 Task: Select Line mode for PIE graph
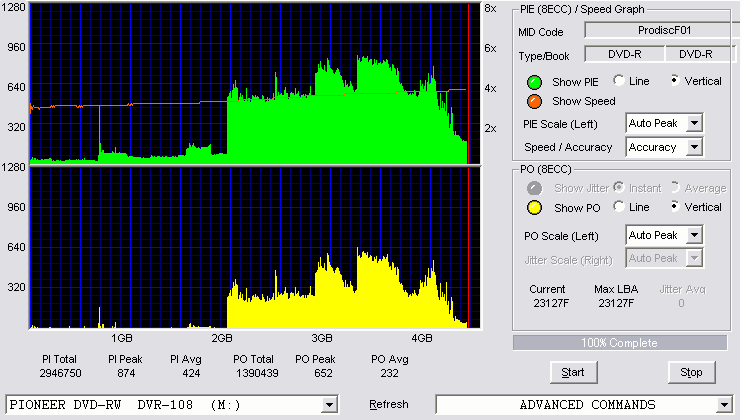tap(618, 80)
